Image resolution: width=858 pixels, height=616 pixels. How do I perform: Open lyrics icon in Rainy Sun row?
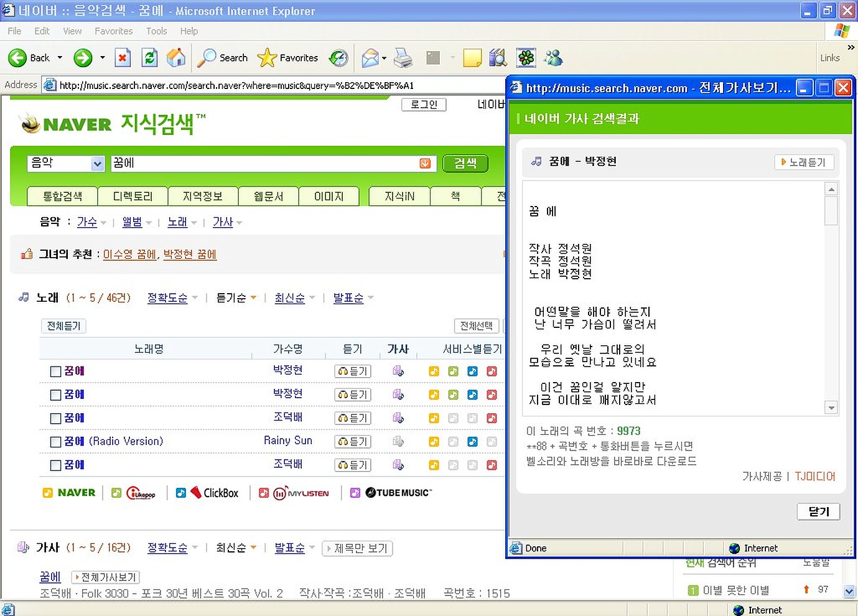[398, 442]
